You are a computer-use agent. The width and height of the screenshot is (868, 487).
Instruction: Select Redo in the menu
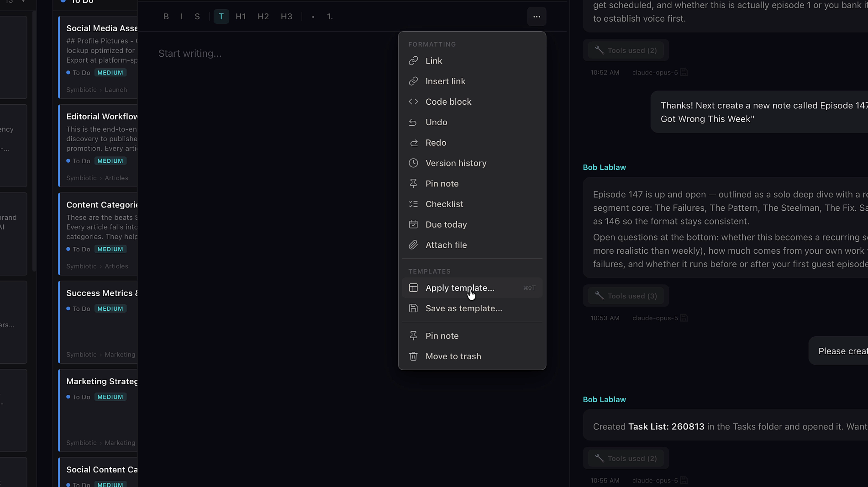[x=472, y=143]
